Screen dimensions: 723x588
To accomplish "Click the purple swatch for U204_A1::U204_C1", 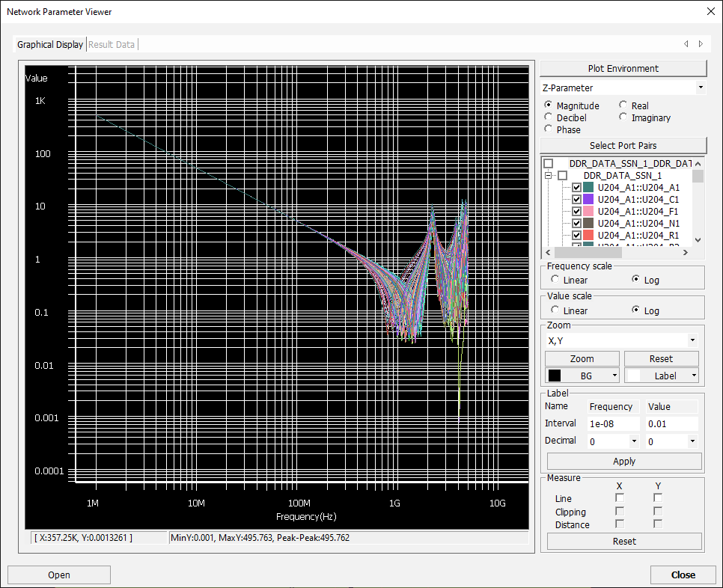I will point(589,200).
